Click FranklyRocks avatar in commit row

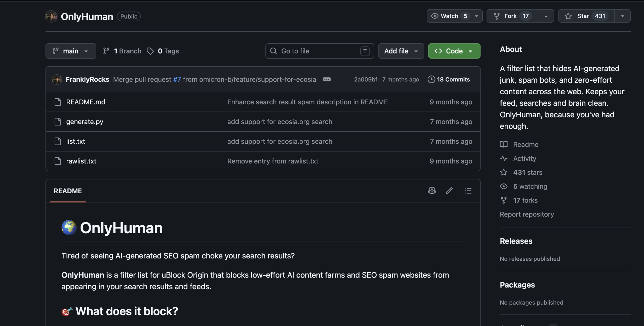pos(57,79)
